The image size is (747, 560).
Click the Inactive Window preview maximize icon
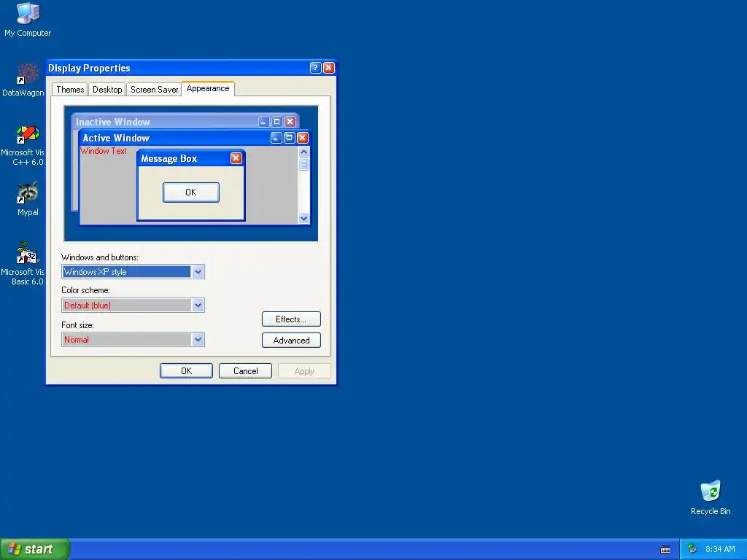[x=276, y=122]
